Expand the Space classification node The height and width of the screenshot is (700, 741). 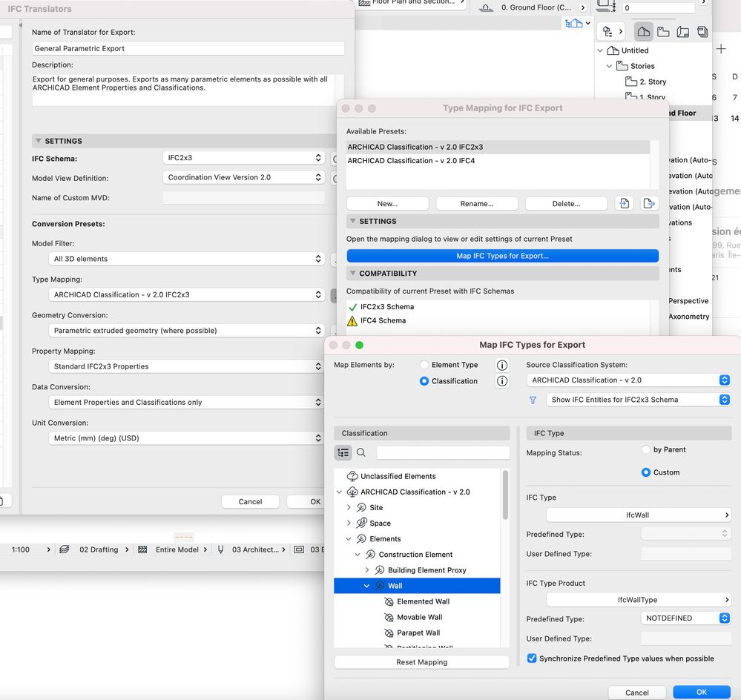[349, 524]
